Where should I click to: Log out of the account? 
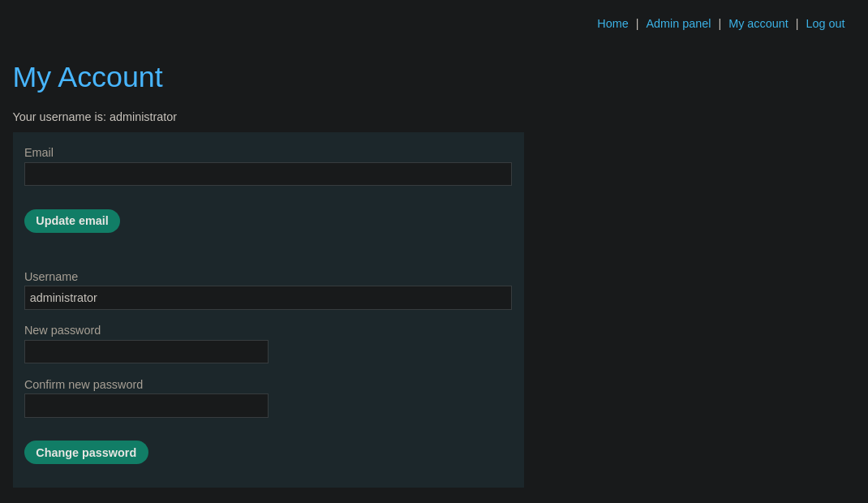pos(825,24)
